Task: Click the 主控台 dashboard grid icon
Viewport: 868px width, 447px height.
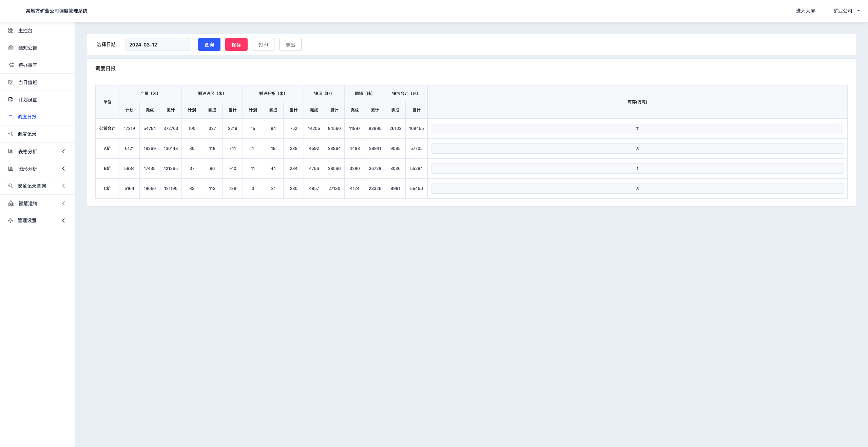Action: (x=11, y=31)
